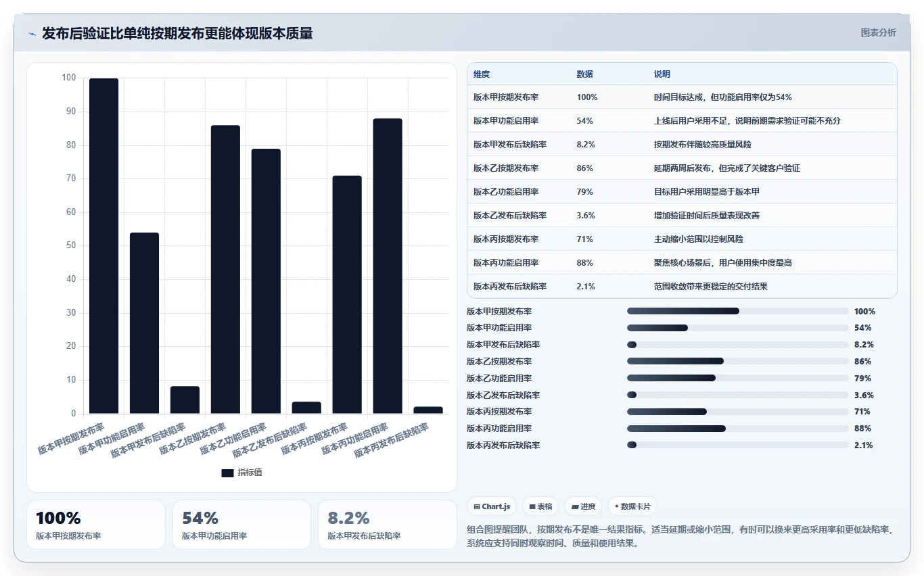Select the Chart.js chip
Viewport: 924px width, 576px height.
pos(492,506)
